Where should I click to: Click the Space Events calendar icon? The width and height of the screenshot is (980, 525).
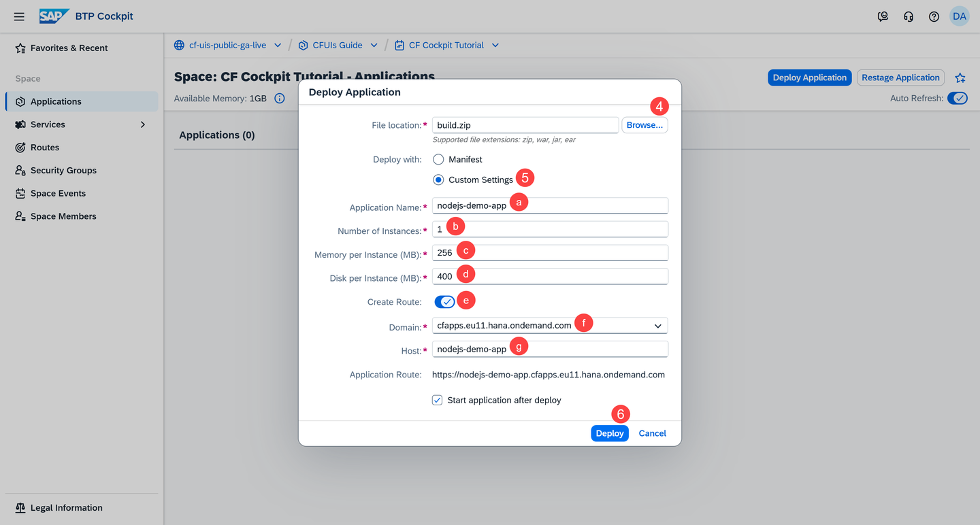click(20, 193)
